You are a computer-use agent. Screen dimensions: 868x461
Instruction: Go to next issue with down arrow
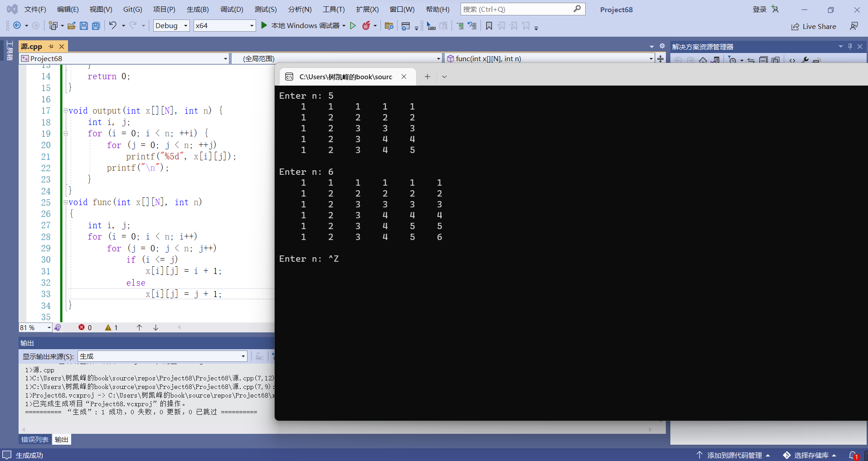tap(155, 327)
